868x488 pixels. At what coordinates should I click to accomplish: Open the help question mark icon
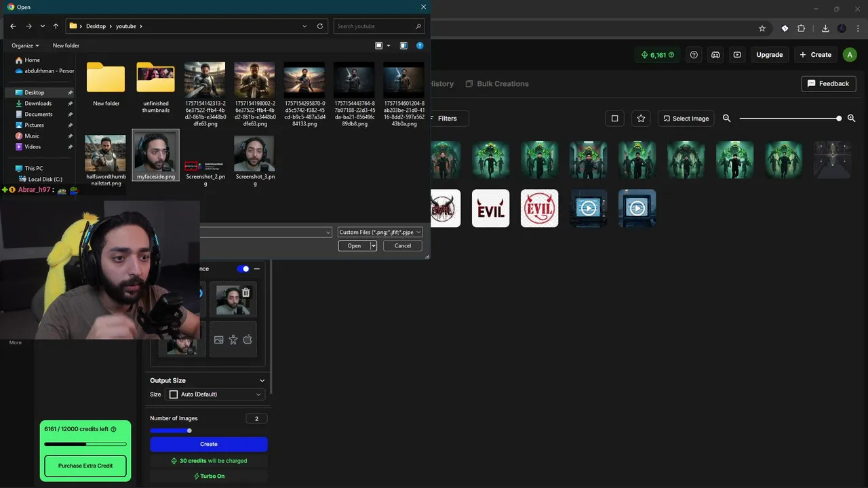[694, 55]
